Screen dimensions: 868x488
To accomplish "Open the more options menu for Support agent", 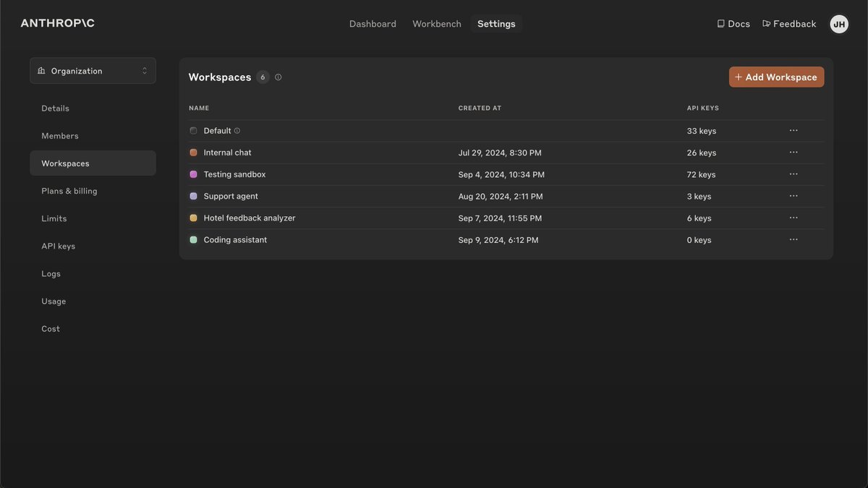I will (793, 196).
